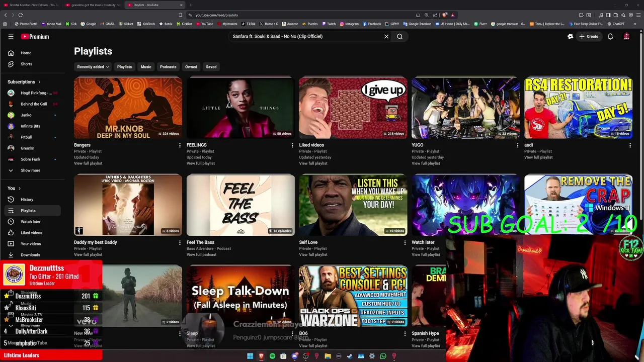Image resolution: width=644 pixels, height=362 pixels.
Task: Open the FEELINGS playlist thumbnail
Action: point(240,108)
